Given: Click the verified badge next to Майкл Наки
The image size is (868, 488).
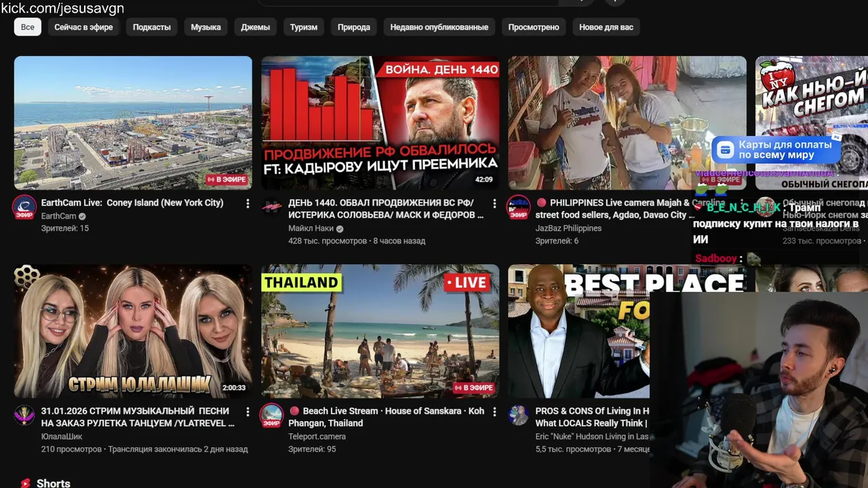Looking at the screenshot, I should (x=340, y=228).
